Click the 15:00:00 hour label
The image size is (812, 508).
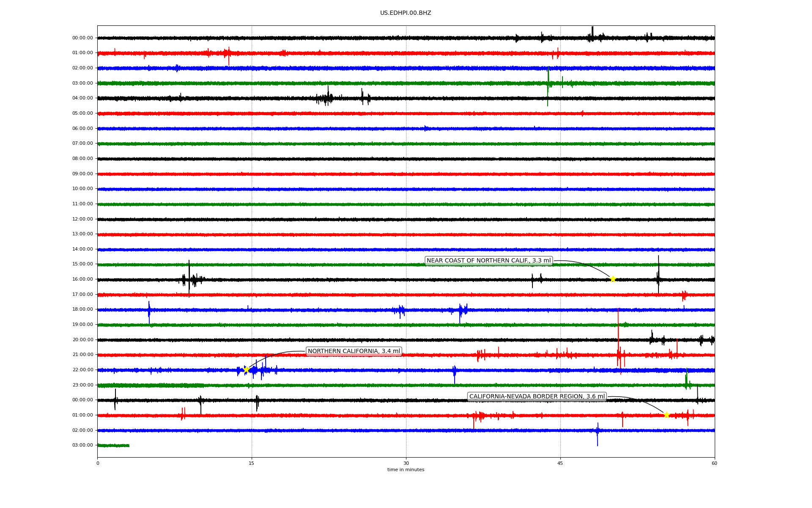(82, 264)
